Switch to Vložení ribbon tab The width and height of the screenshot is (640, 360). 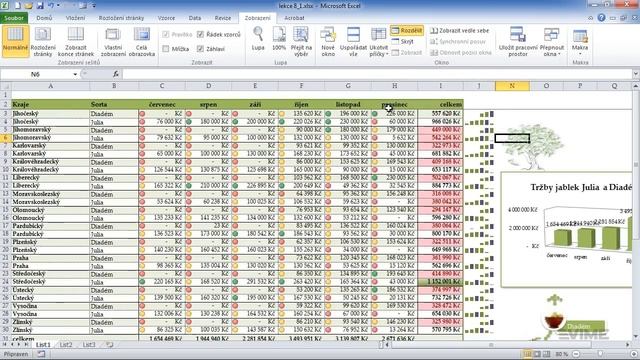pyautogui.click(x=76, y=18)
